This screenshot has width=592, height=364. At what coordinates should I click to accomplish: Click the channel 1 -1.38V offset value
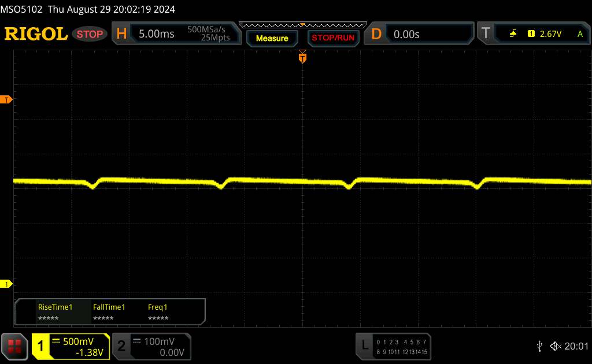point(90,352)
